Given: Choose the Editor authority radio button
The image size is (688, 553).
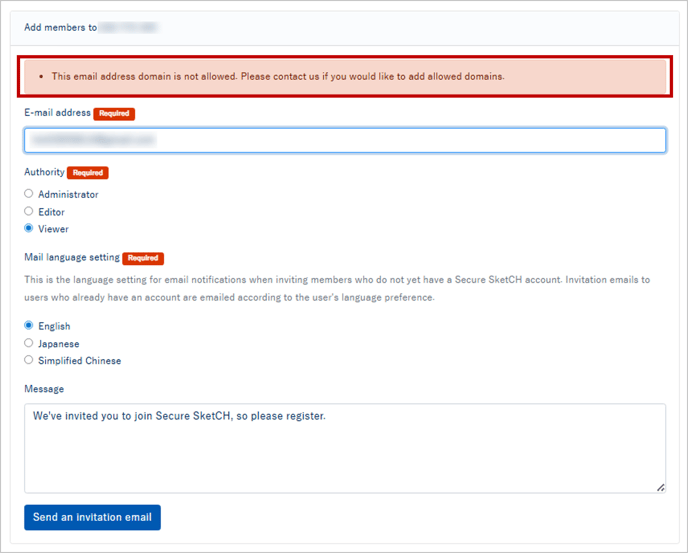Looking at the screenshot, I should tap(29, 212).
